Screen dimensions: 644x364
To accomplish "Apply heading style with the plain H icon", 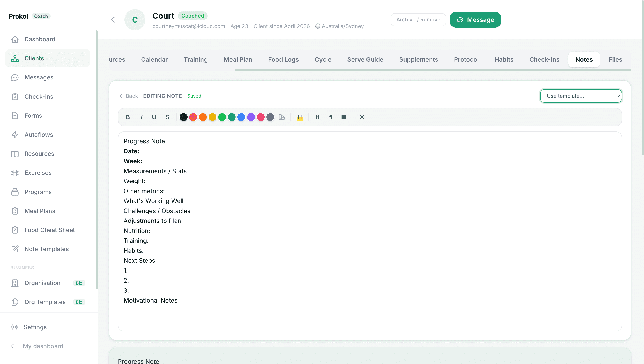I will coord(317,117).
